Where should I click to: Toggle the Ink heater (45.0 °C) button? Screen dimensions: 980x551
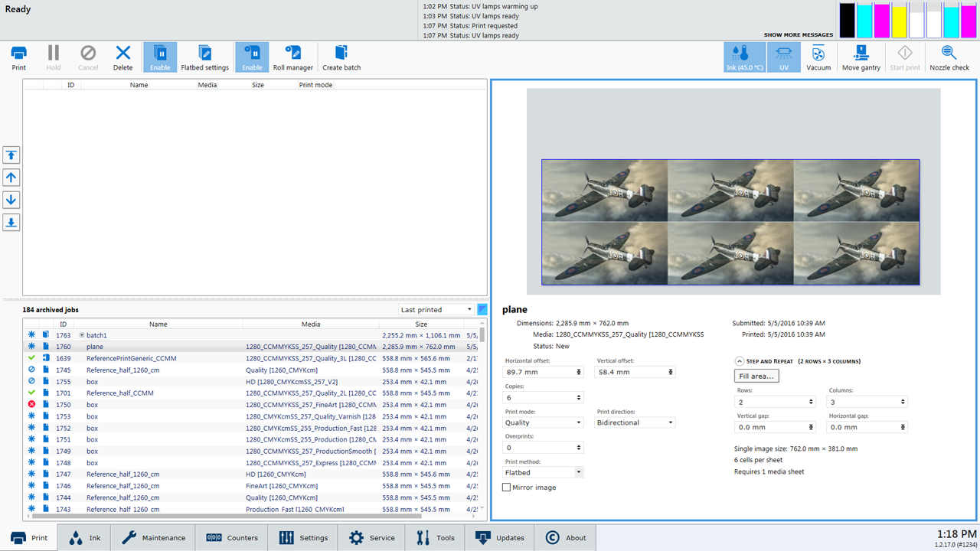click(x=744, y=57)
